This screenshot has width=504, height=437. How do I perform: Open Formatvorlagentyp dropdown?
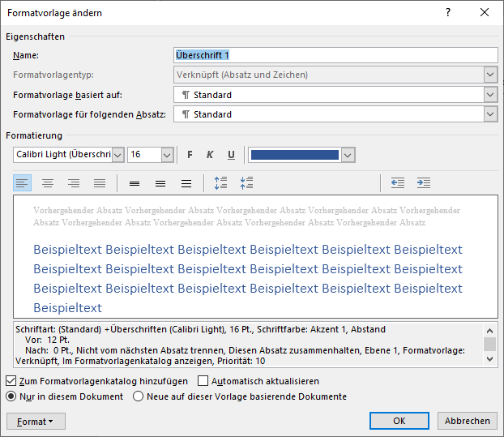490,75
